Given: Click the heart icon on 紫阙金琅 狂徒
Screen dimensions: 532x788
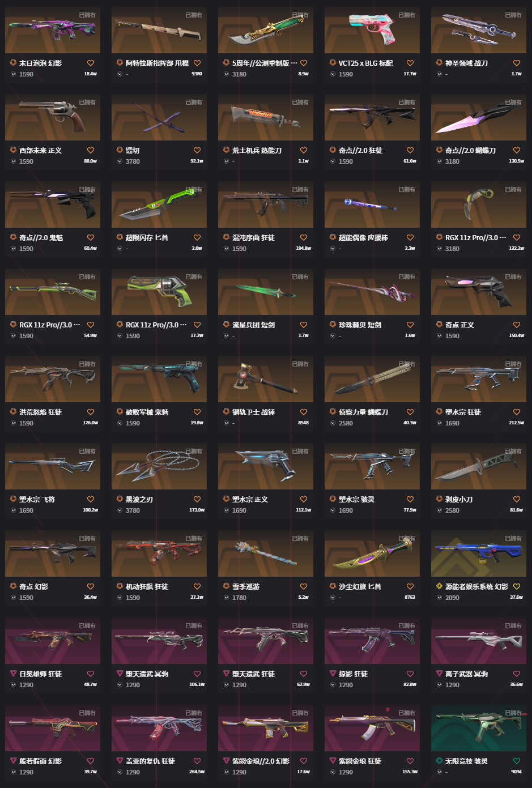Looking at the screenshot, I should click(410, 761).
